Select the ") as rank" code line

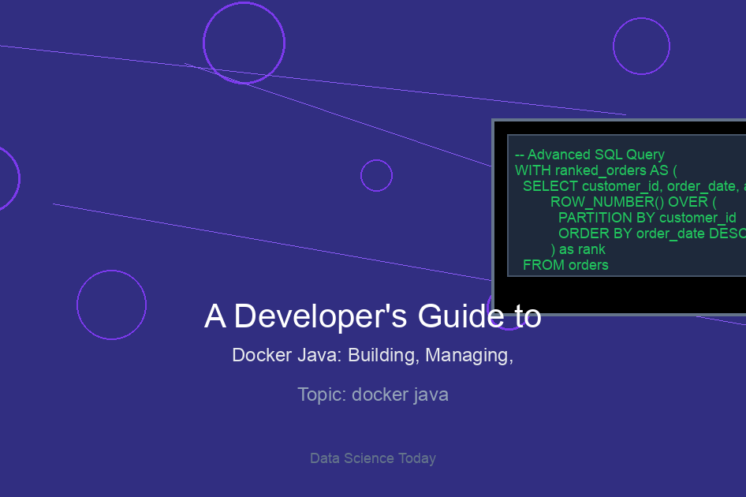coord(578,249)
